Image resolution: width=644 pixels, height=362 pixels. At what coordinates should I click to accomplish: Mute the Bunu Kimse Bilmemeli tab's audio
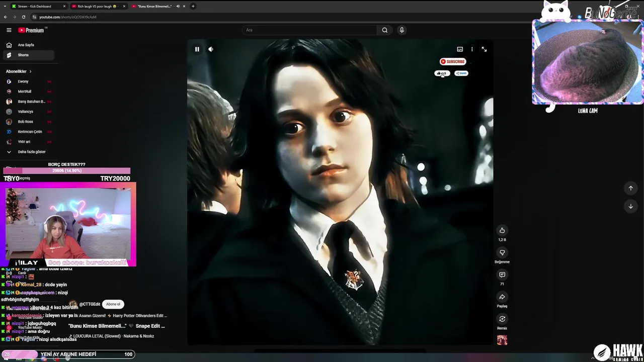click(x=178, y=7)
